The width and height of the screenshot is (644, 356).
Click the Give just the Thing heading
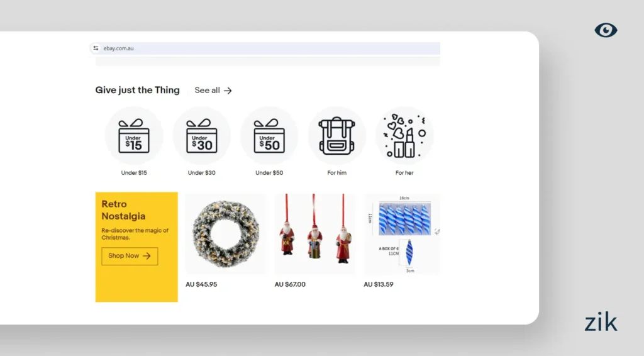coord(138,91)
